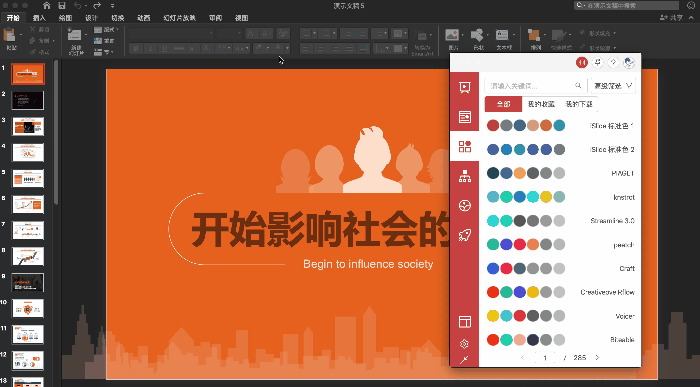Open the iSlide diagram library sidebar icon

click(464, 176)
